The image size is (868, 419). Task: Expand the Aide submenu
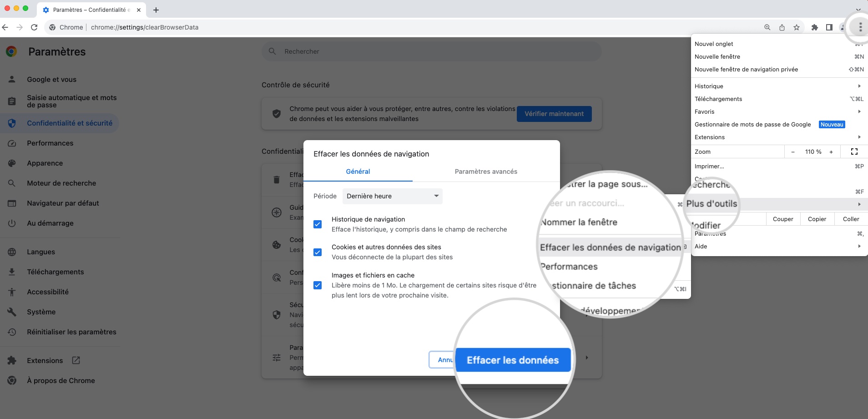point(779,246)
